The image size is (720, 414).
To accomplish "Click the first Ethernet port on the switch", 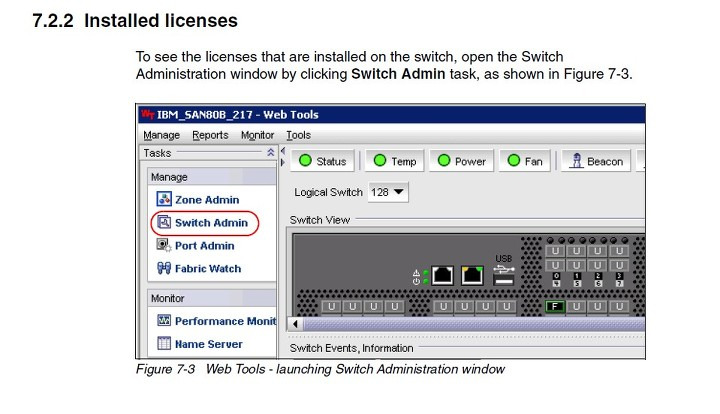I will pos(443,275).
